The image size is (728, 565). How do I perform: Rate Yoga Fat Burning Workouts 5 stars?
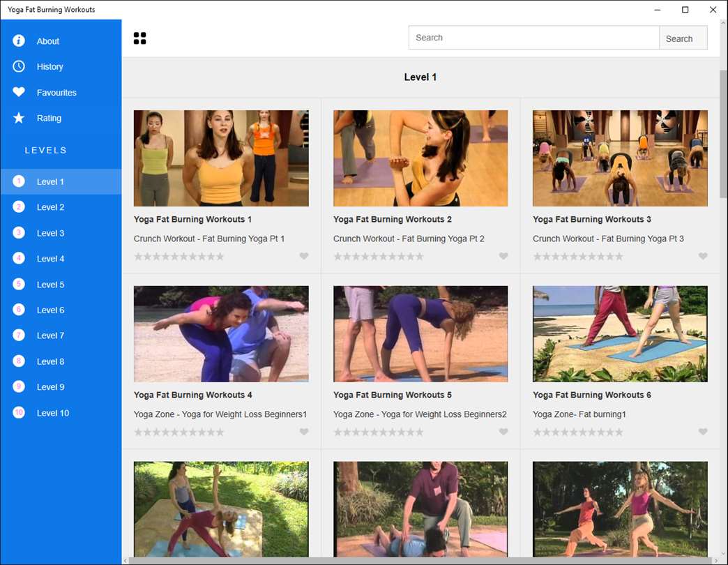379,432
